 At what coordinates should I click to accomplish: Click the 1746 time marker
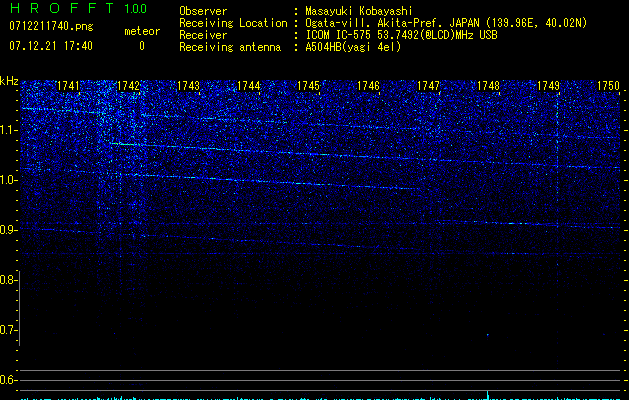[368, 85]
